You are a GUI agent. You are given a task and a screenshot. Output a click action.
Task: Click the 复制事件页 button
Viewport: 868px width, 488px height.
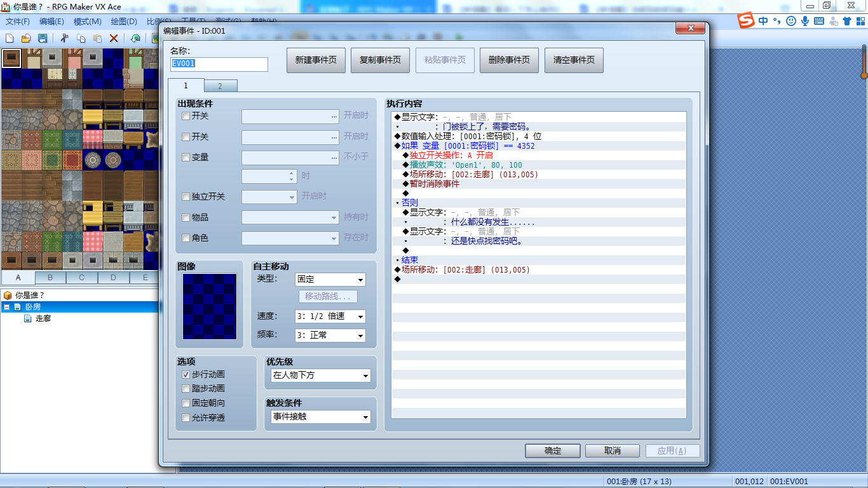pyautogui.click(x=380, y=60)
